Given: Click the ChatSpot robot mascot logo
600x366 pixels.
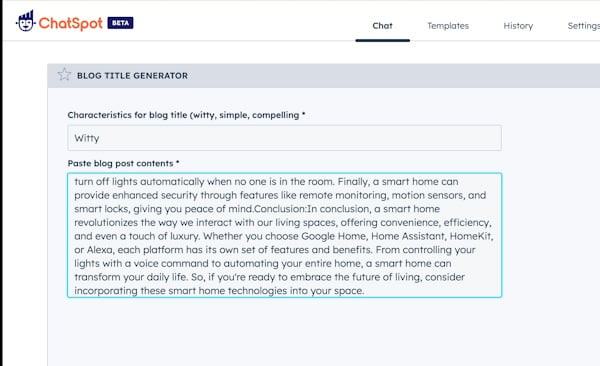Looking at the screenshot, I should coord(26,21).
